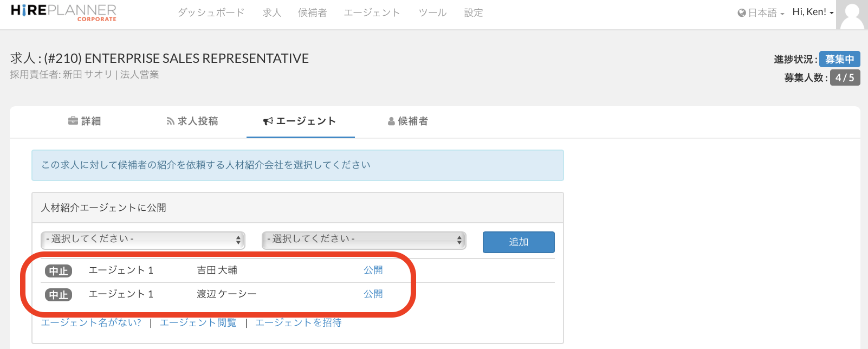The height and width of the screenshot is (349, 868).
Task: Toggle 中止 badge for 吉田 大輔
Action: pyautogui.click(x=59, y=271)
